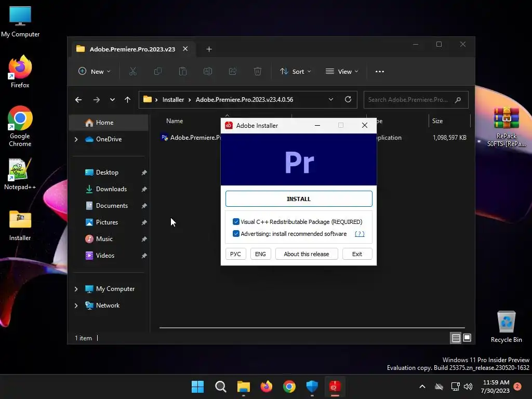Open Desktop in the navigation pane
Image resolution: width=532 pixels, height=399 pixels.
tap(107, 172)
